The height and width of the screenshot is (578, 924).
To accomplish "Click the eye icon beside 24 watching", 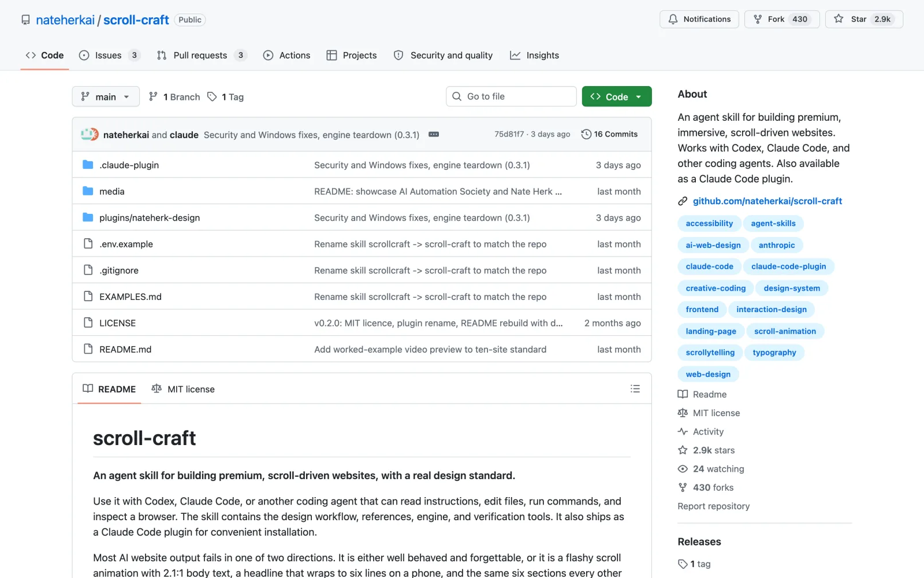I will (683, 469).
